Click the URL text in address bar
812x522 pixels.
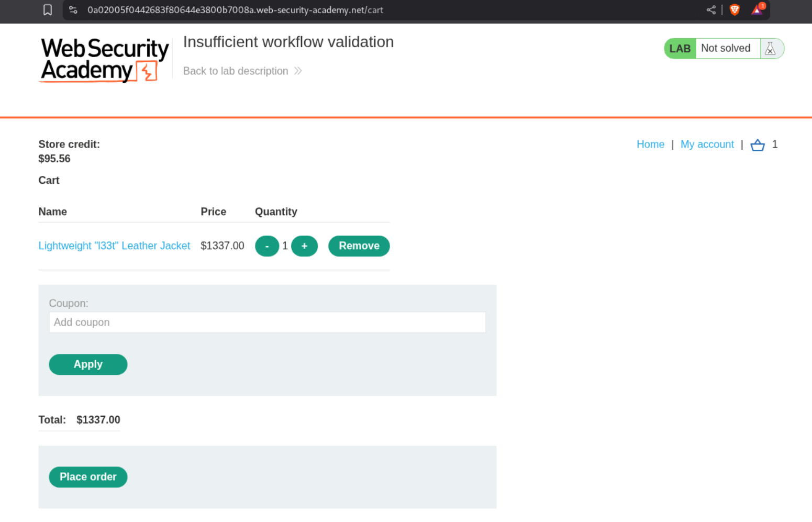click(235, 10)
